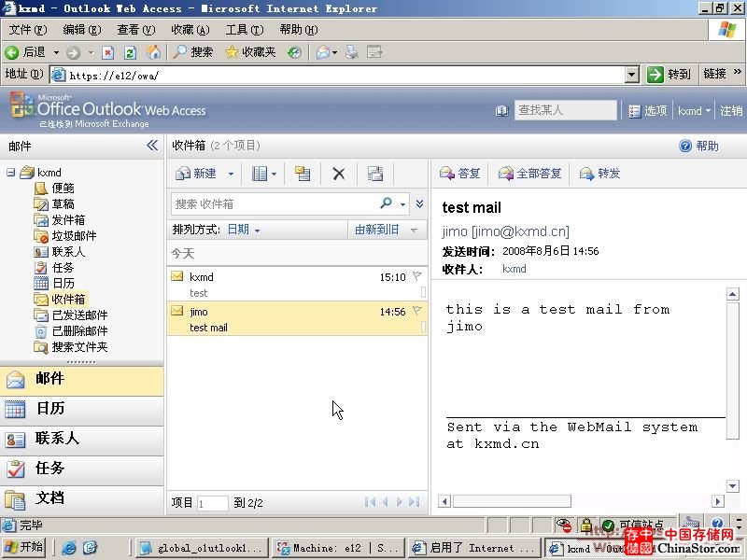Open the 文件 (File) menu
747x560 pixels.
[x=28, y=30]
